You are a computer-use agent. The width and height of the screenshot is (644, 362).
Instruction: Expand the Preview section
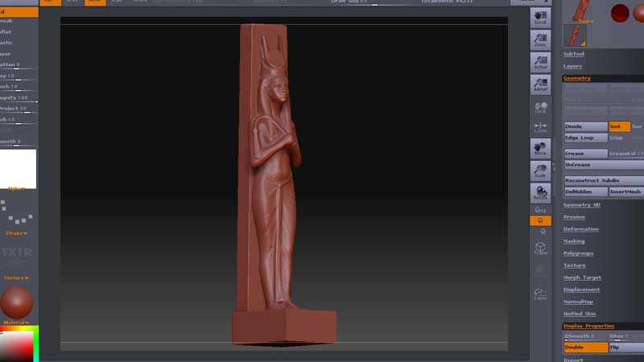pyautogui.click(x=574, y=216)
